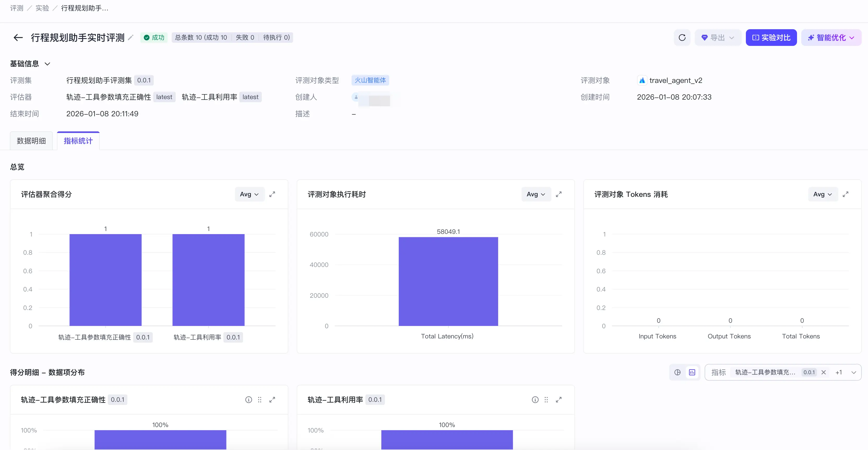
Task: Open Avg dropdown in 评测对象执行耗时
Action: click(536, 194)
